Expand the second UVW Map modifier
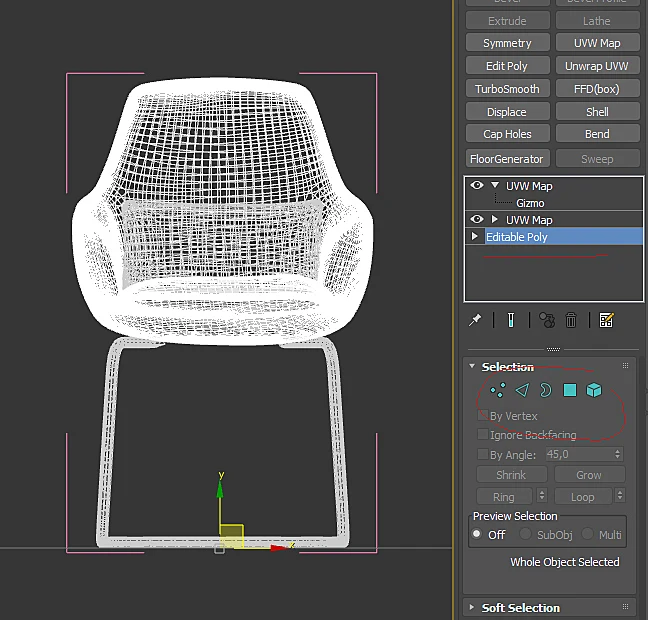The height and width of the screenshot is (620, 648). [494, 219]
